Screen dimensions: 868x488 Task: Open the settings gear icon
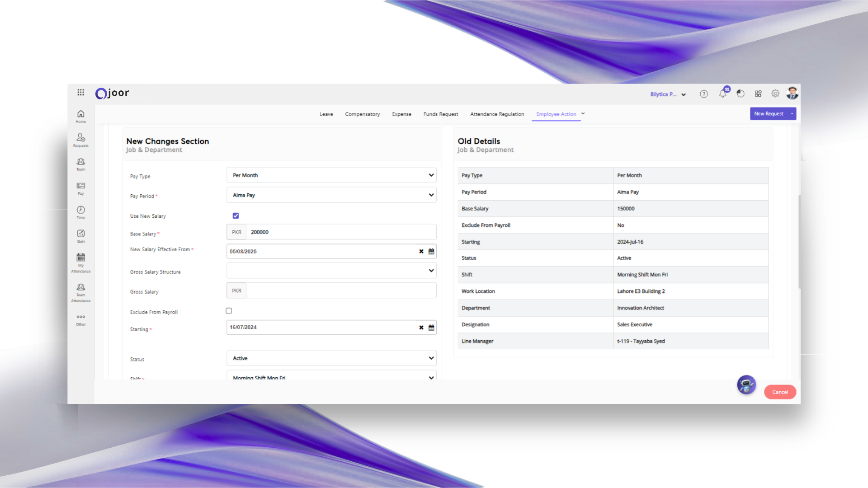tap(775, 94)
